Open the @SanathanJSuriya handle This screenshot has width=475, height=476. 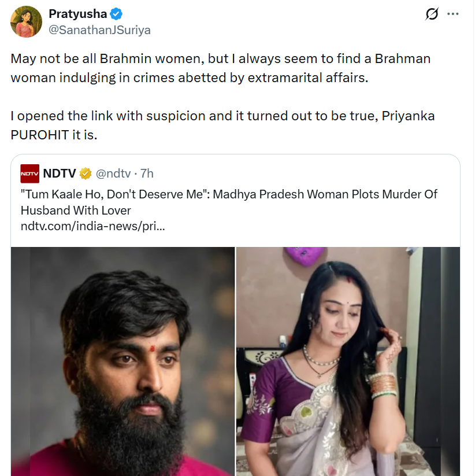99,30
